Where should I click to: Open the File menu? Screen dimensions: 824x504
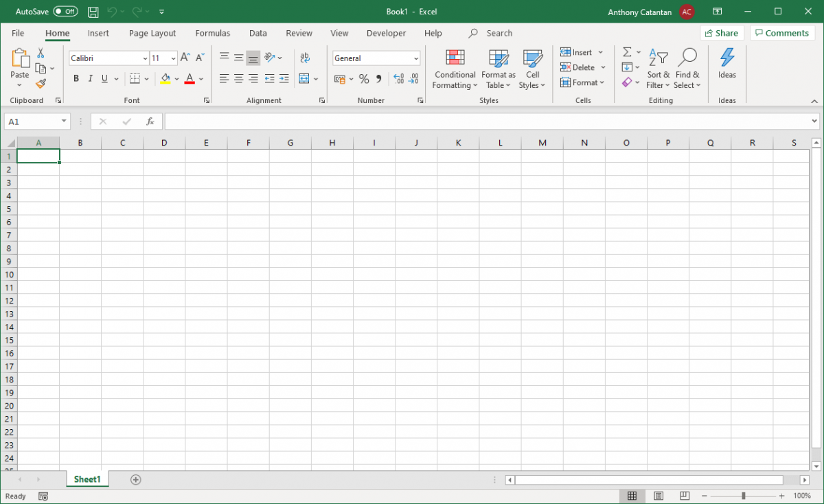click(17, 33)
